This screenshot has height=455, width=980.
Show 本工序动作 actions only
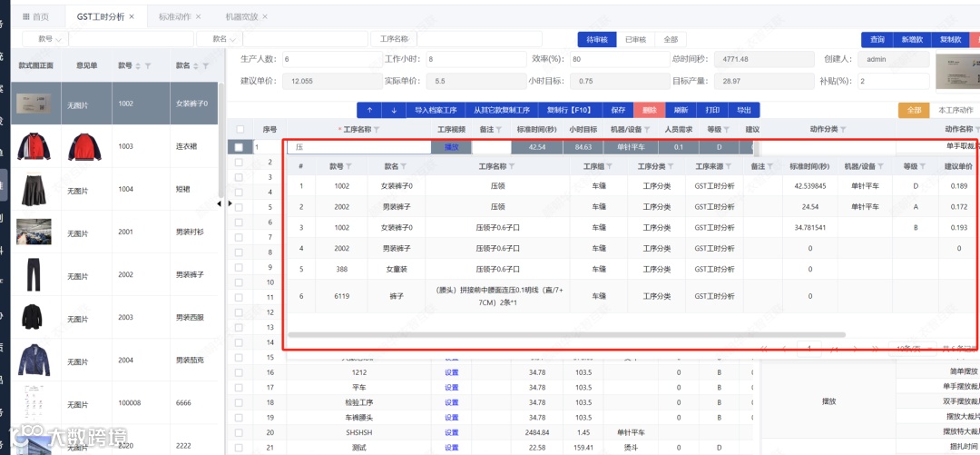pos(955,110)
